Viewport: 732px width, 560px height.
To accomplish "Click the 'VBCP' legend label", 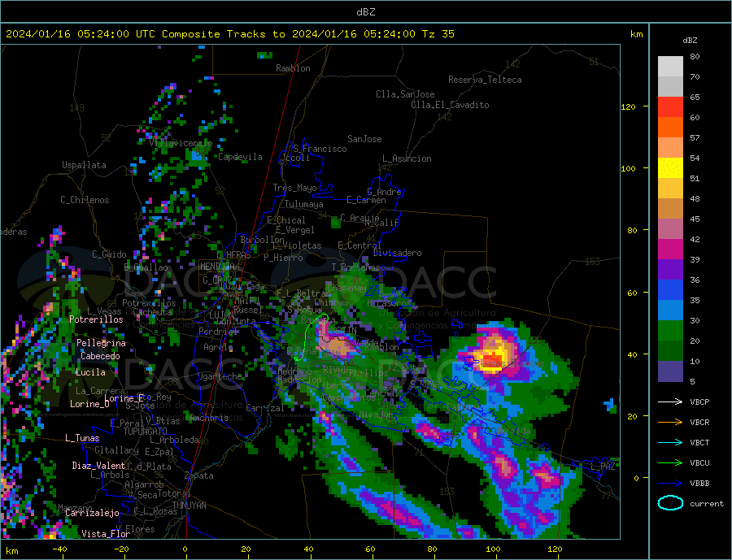I will 699,402.
